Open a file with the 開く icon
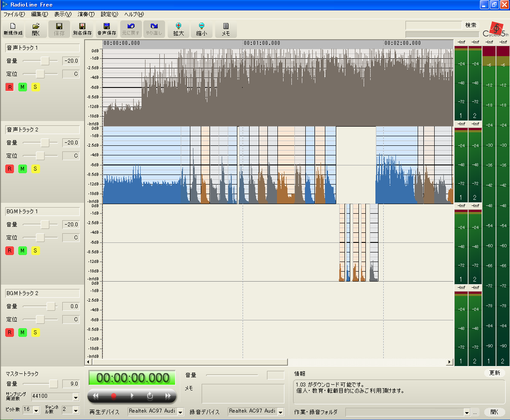 [36, 29]
